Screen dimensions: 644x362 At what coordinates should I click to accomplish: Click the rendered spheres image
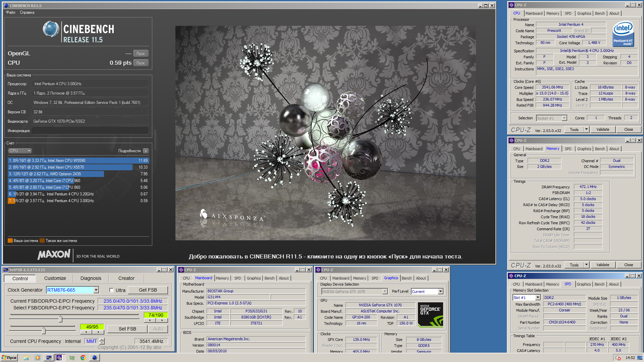tap(325, 133)
